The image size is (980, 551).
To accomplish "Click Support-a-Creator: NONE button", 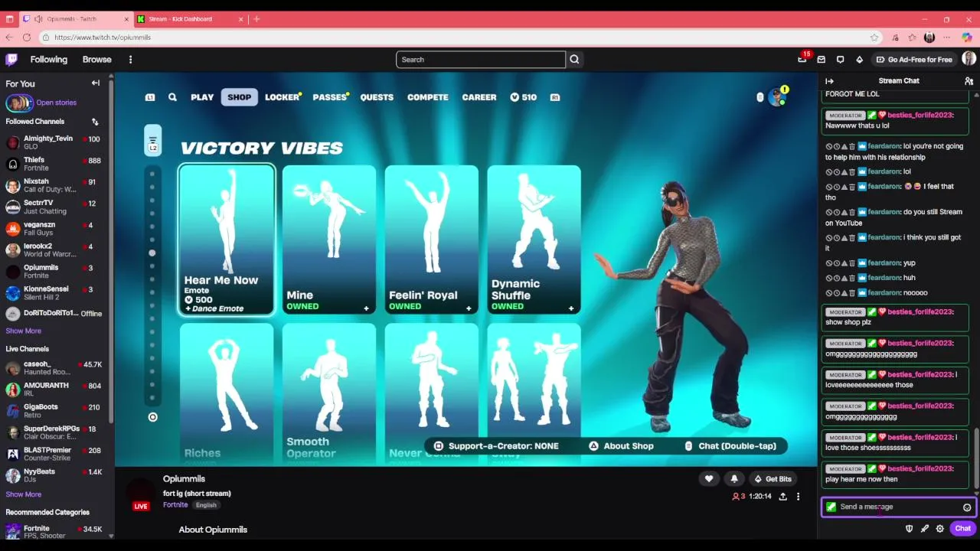I will coord(496,446).
